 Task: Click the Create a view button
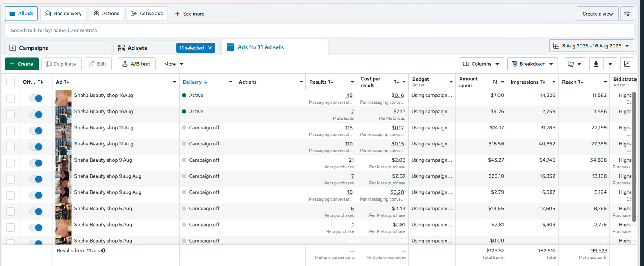597,14
